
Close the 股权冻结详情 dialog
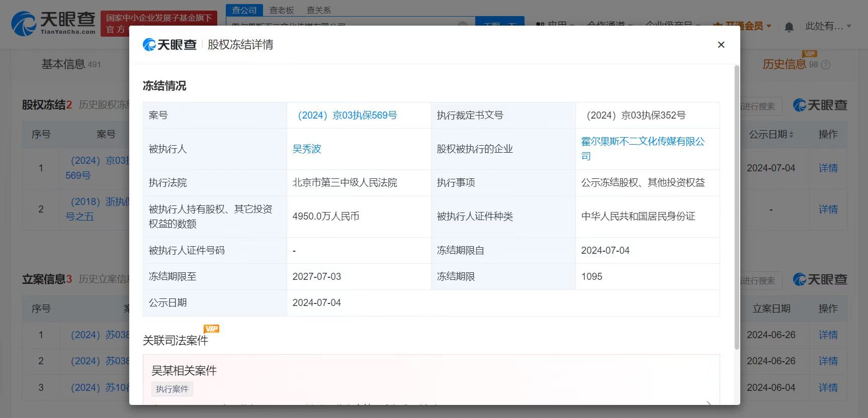[x=721, y=45]
